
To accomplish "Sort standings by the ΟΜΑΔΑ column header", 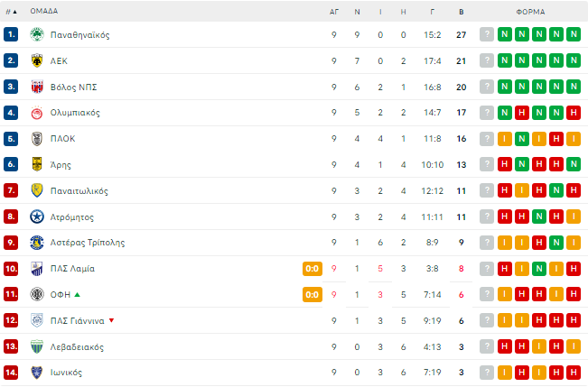I will pyautogui.click(x=43, y=12).
